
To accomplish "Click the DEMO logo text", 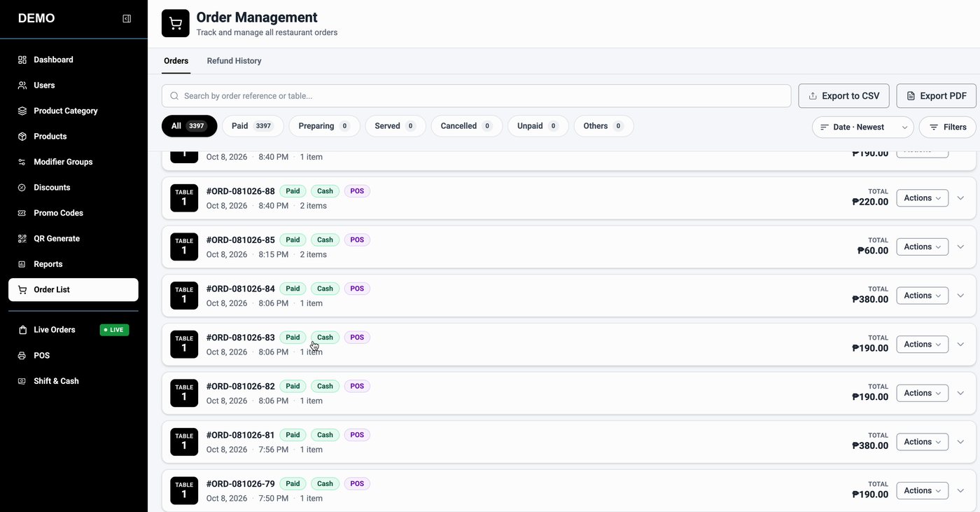I will 36,19.
